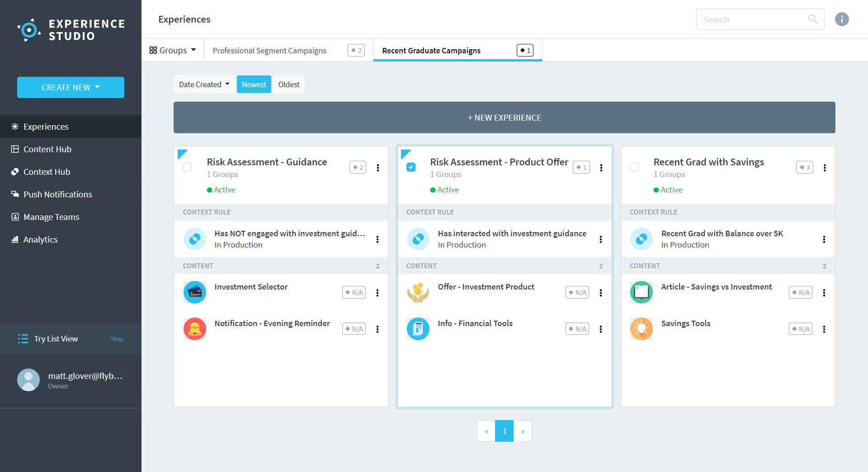Click the Article Savings vs Investment book icon

pyautogui.click(x=642, y=292)
